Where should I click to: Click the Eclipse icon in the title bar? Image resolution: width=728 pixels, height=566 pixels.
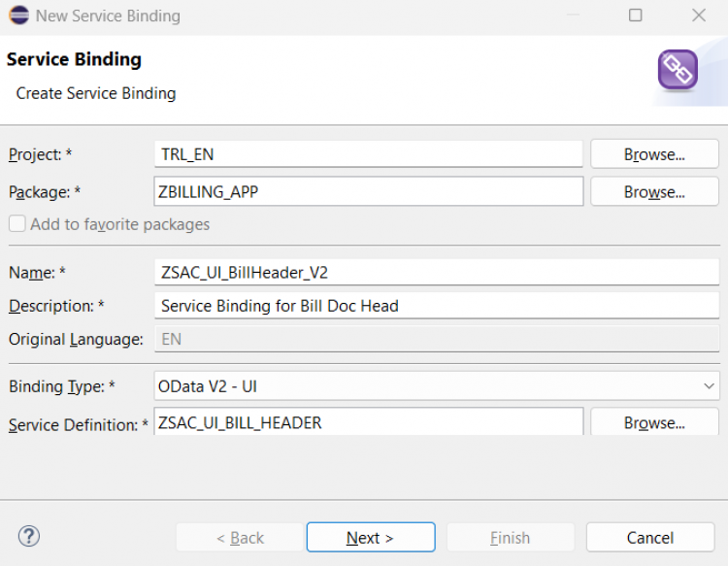point(18,16)
